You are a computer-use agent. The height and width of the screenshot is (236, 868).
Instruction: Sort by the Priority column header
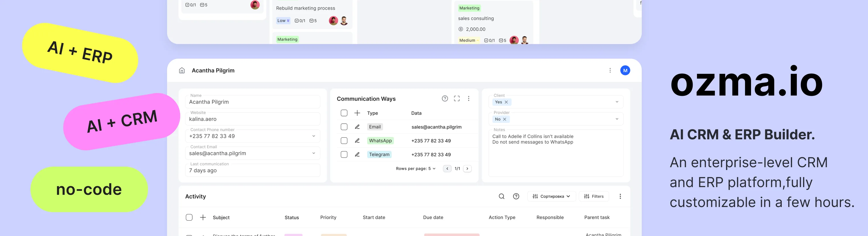click(x=328, y=218)
